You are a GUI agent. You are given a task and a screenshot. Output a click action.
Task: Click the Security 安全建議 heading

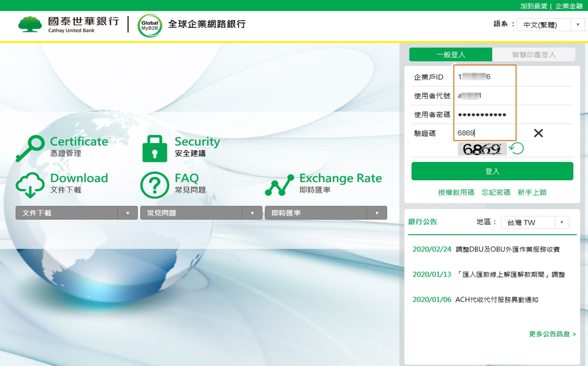coord(197,146)
